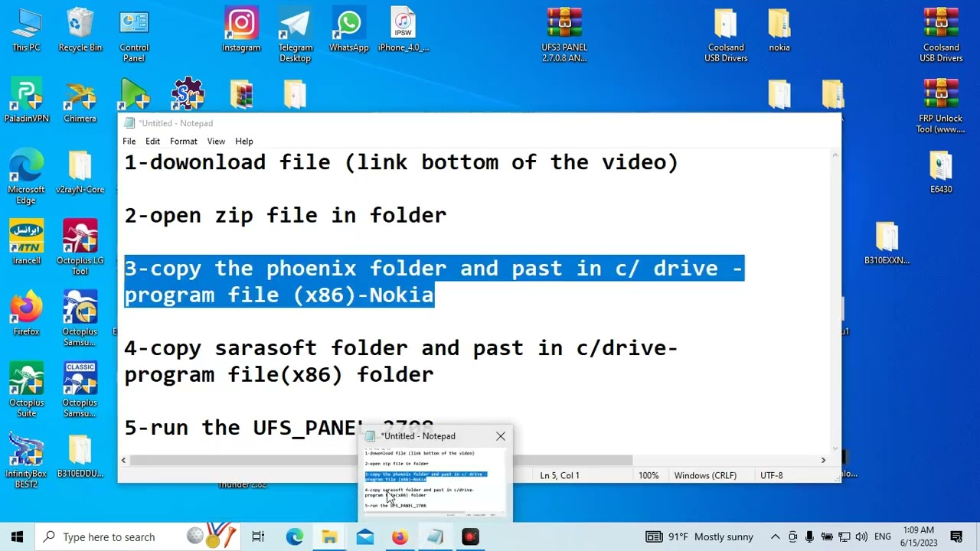Viewport: 980px width, 551px height.
Task: Open the volume control tray icon
Action: pyautogui.click(x=861, y=537)
